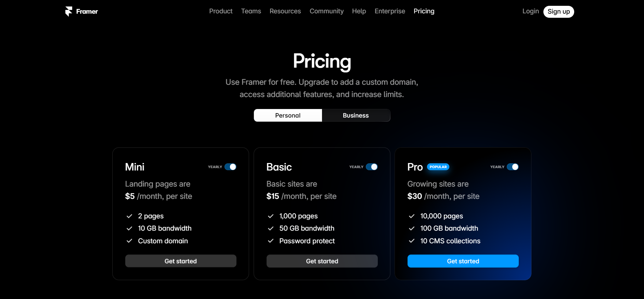Click checkmark icon beside Custom domain

click(x=129, y=241)
